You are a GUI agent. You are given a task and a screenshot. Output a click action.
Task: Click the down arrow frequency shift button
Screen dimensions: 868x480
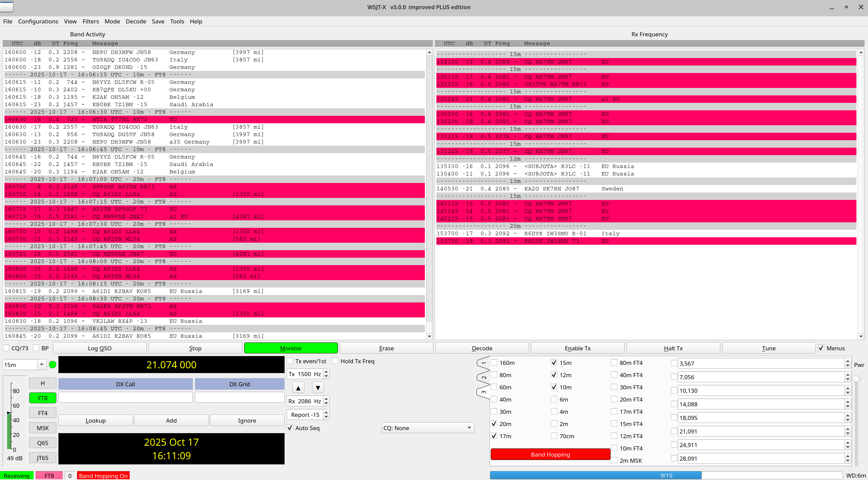[x=318, y=388]
